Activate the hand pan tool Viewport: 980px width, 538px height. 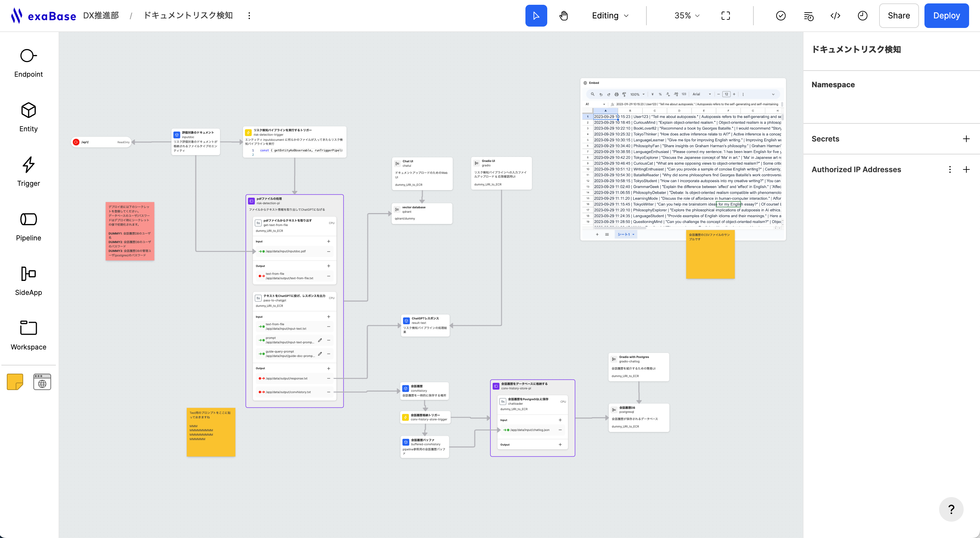click(x=563, y=16)
